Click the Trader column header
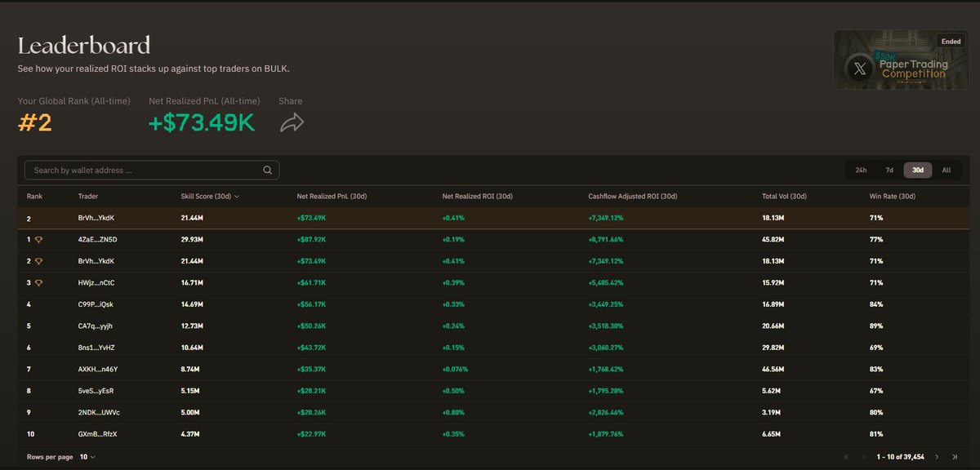Screen dimensions: 980x470 click(88, 197)
